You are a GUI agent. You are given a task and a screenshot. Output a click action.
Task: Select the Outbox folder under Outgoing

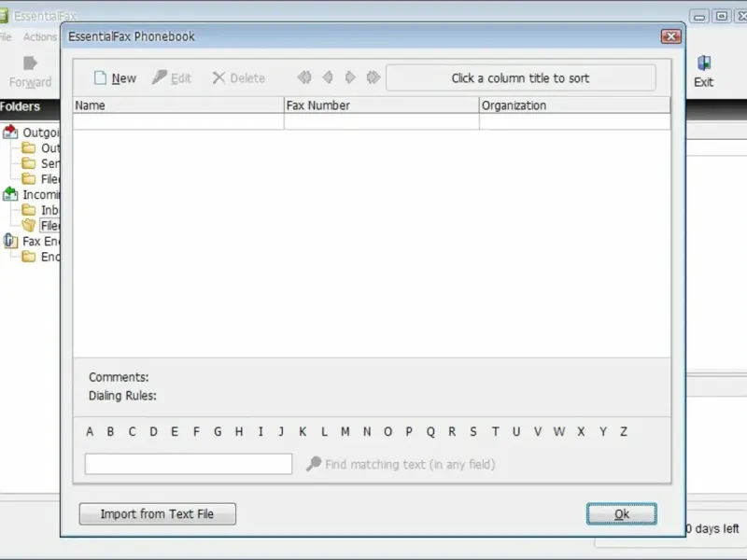point(40,148)
